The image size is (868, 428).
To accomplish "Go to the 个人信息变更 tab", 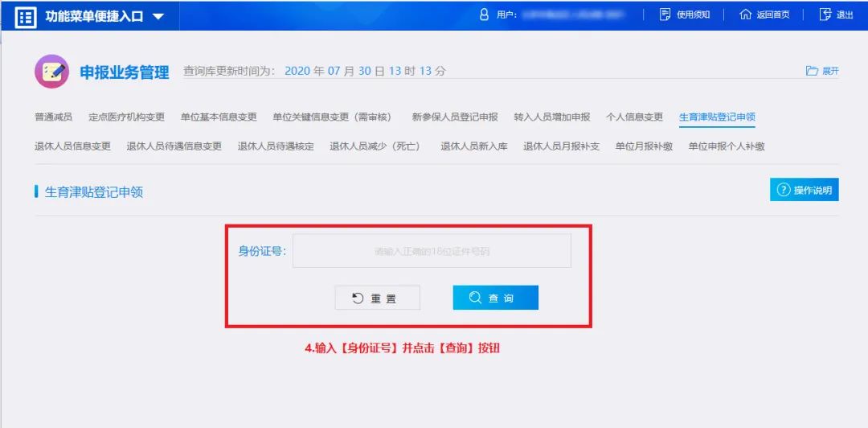I will [634, 117].
